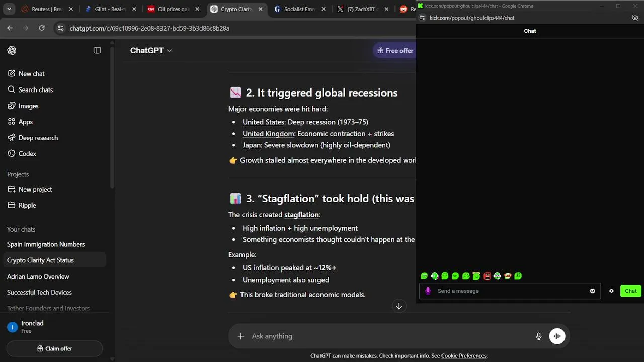
Task: Open the Cookie Preferences link
Action: pyautogui.click(x=463, y=356)
